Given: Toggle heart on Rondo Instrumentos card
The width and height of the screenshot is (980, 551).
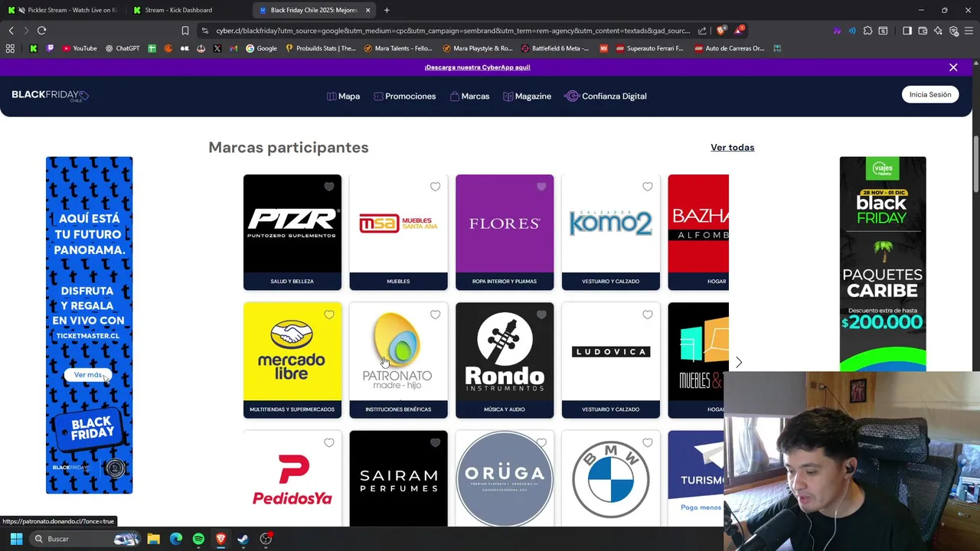Looking at the screenshot, I should pos(541,315).
